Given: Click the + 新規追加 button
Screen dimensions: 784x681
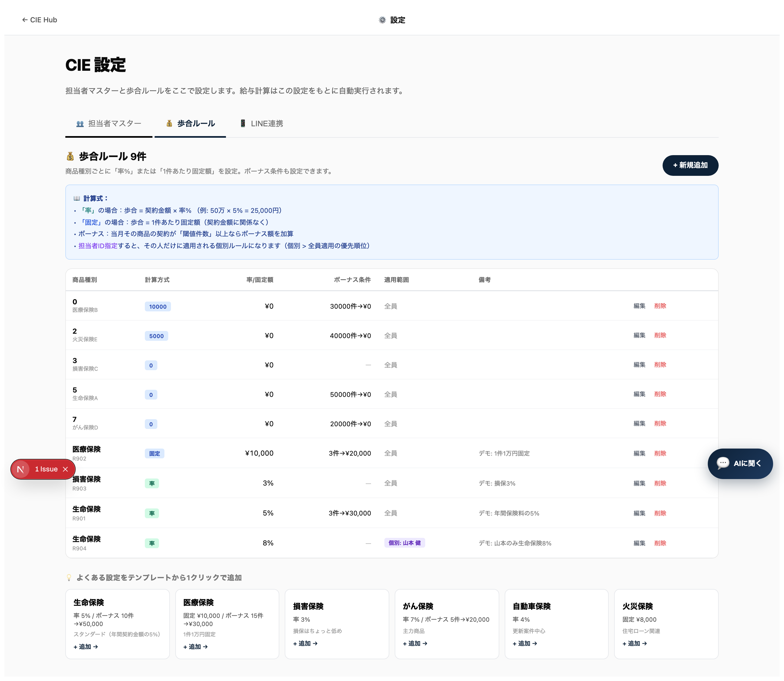Looking at the screenshot, I should click(690, 165).
